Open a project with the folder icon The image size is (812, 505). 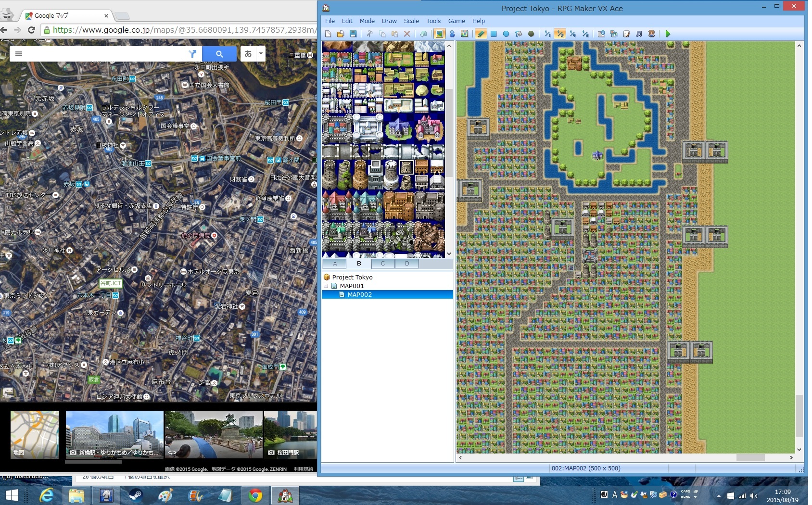341,34
